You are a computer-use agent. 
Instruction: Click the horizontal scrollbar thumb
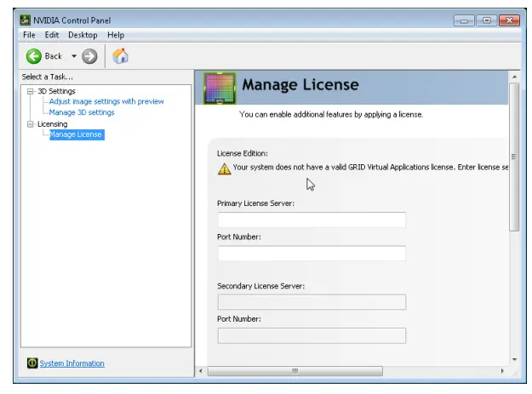(295, 371)
